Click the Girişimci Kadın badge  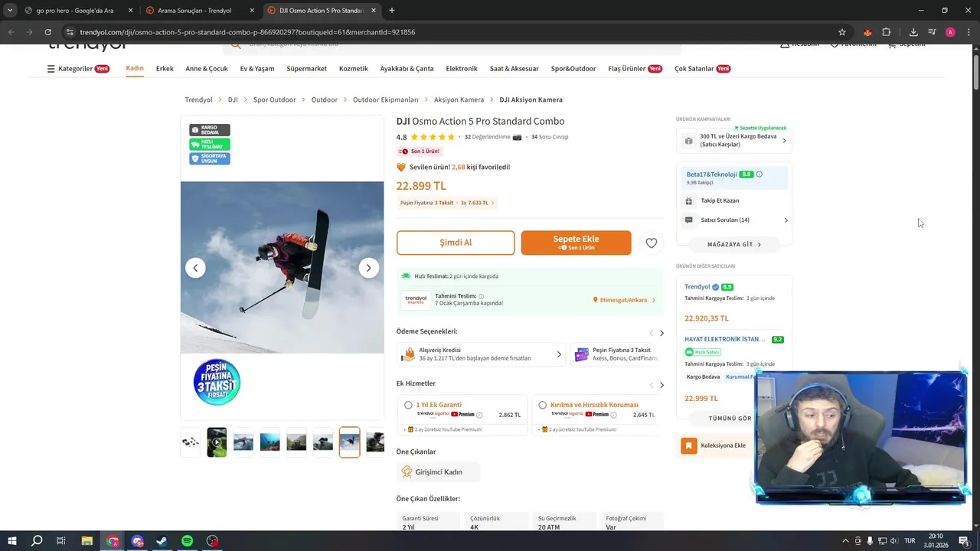(x=439, y=472)
